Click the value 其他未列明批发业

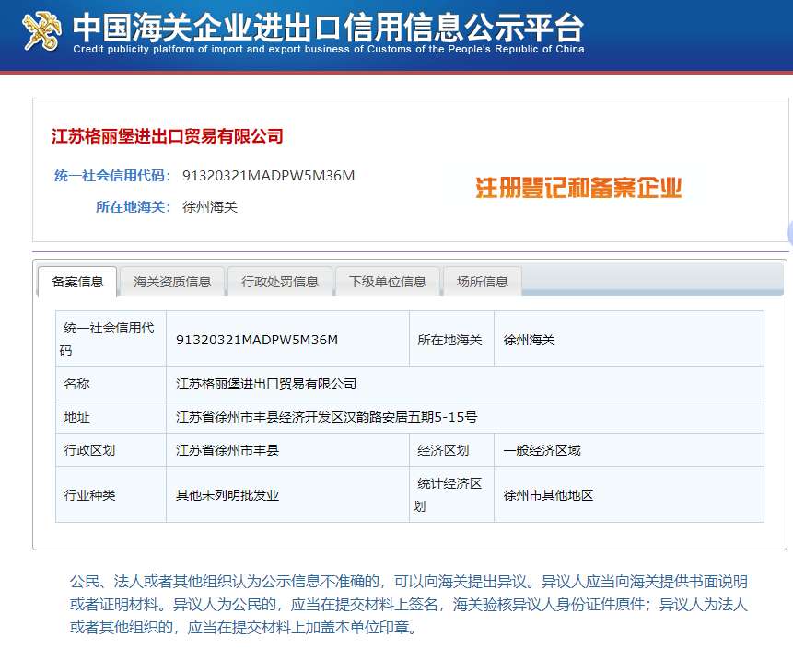227,495
